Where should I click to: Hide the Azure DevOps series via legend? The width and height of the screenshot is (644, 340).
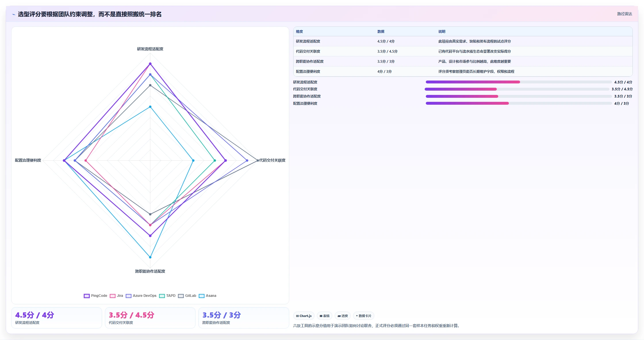(141, 296)
